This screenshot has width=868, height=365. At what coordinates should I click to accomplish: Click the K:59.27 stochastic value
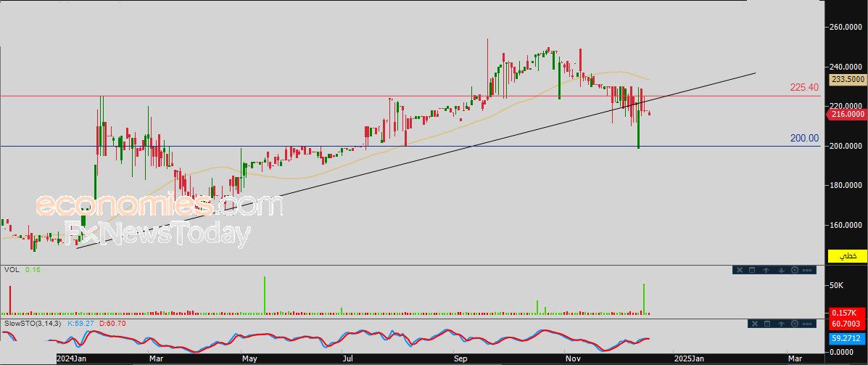[80, 323]
